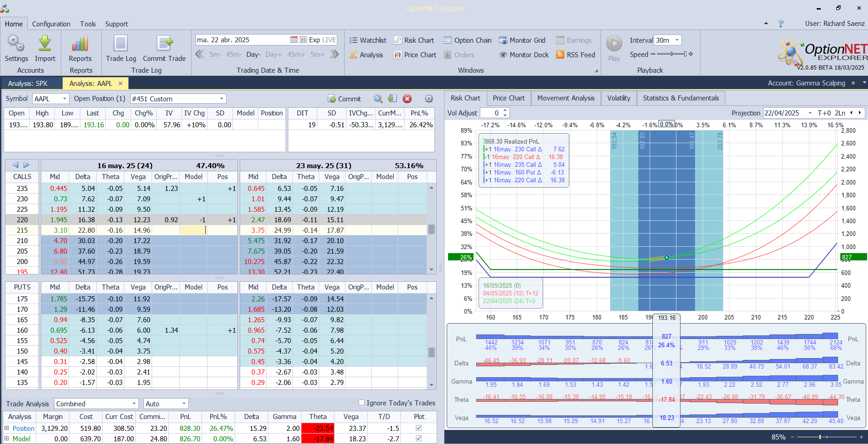Open the Analysis sigma window
Image resolution: width=868 pixels, height=444 pixels.
click(366, 55)
